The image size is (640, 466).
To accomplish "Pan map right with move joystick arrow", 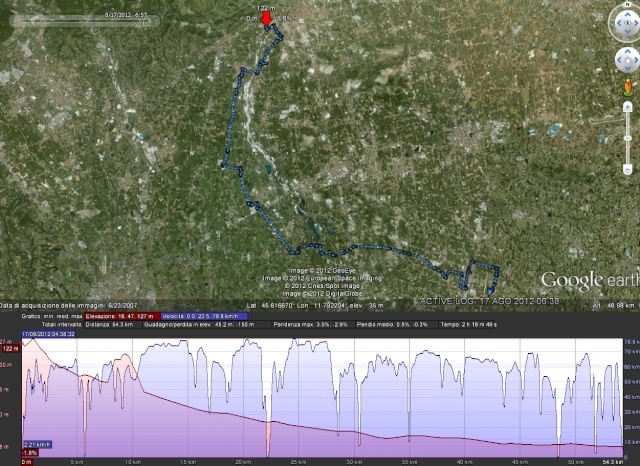I will point(636,60).
